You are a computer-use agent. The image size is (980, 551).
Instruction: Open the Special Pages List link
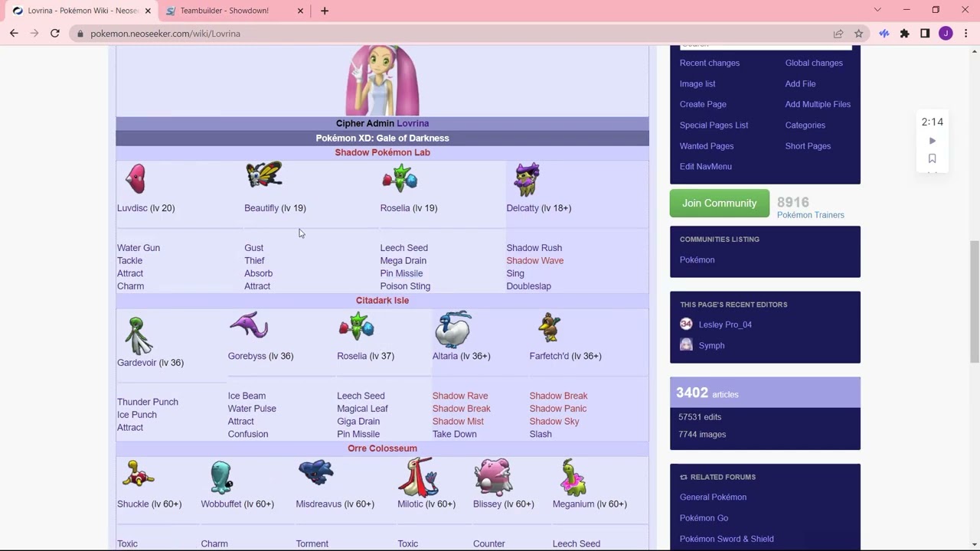(x=714, y=125)
